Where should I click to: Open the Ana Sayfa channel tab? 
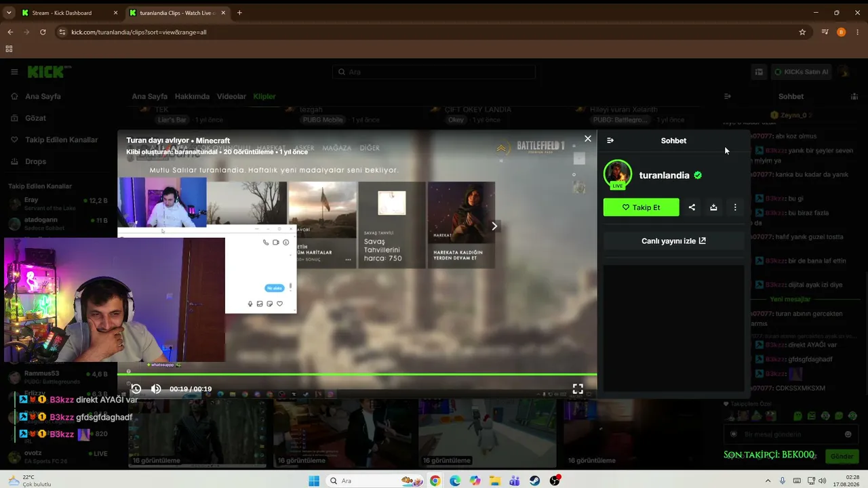pos(149,96)
